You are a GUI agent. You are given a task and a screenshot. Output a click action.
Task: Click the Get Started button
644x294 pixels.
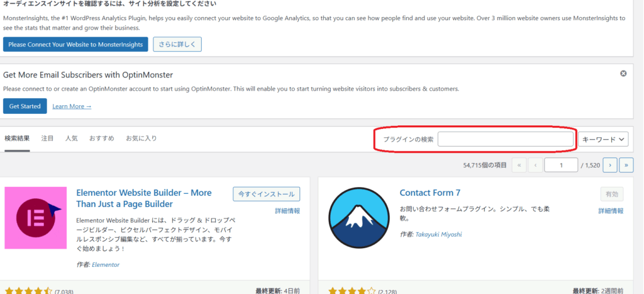pos(25,106)
